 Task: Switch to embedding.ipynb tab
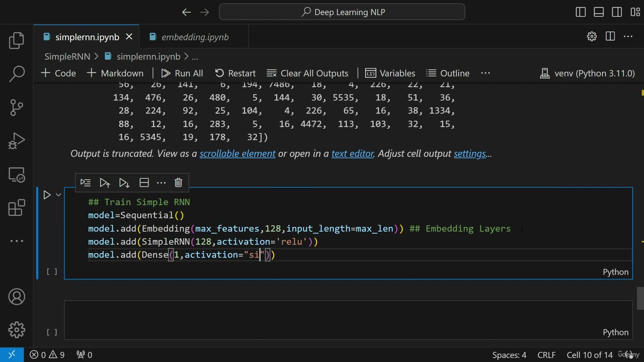click(x=195, y=37)
